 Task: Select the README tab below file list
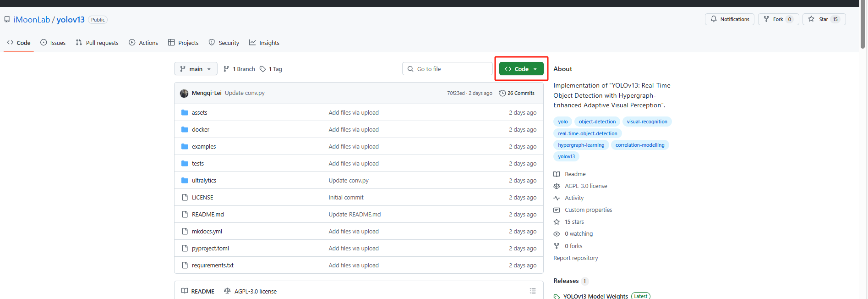198,291
